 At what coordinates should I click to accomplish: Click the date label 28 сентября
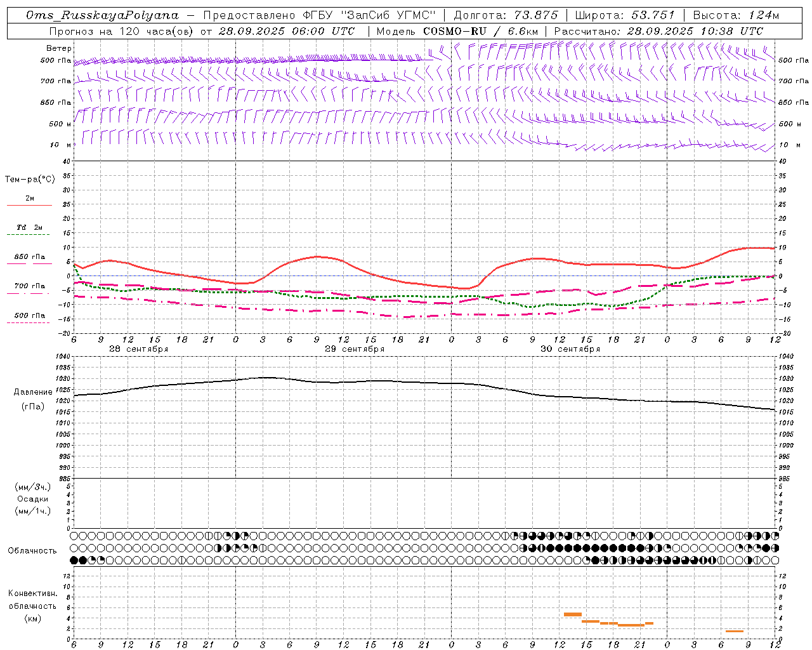138,349
